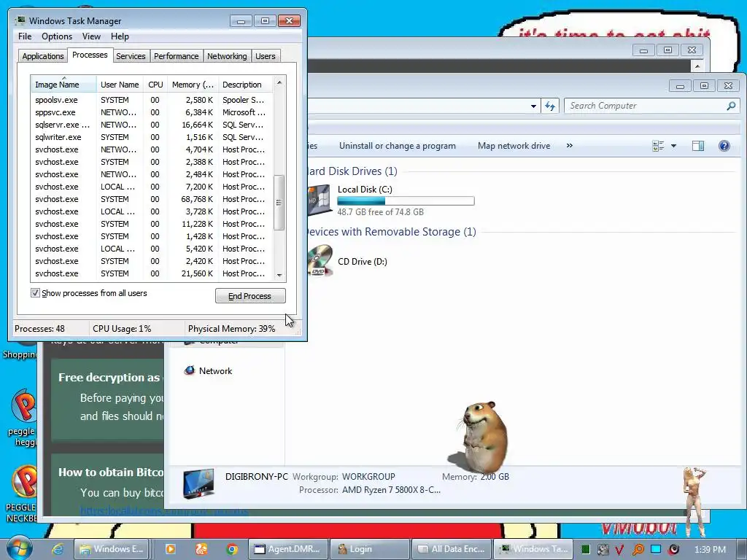Click the 1:39 PM taskbar clock
This screenshot has width=747, height=560.
click(x=710, y=550)
